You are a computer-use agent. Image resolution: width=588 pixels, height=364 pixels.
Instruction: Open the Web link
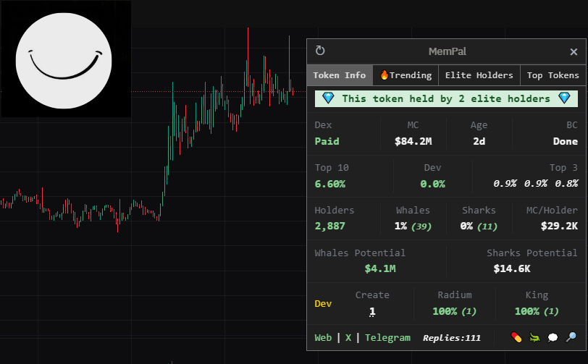pos(323,338)
